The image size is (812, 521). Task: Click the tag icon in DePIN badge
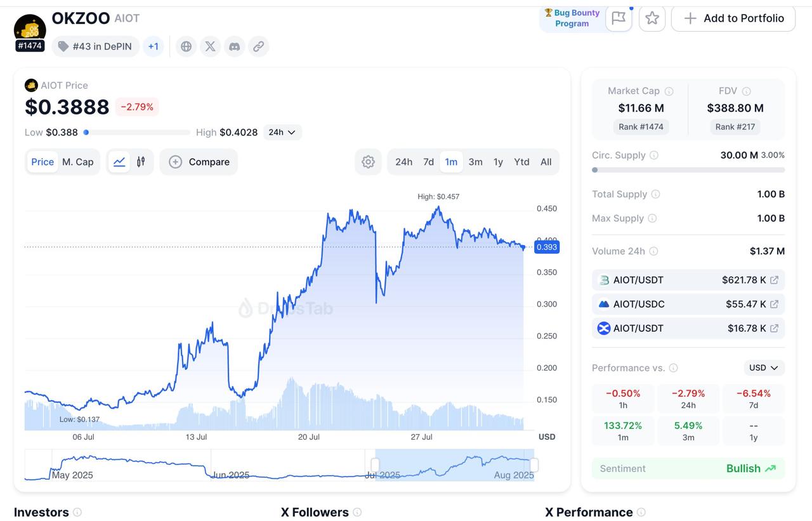coord(63,46)
